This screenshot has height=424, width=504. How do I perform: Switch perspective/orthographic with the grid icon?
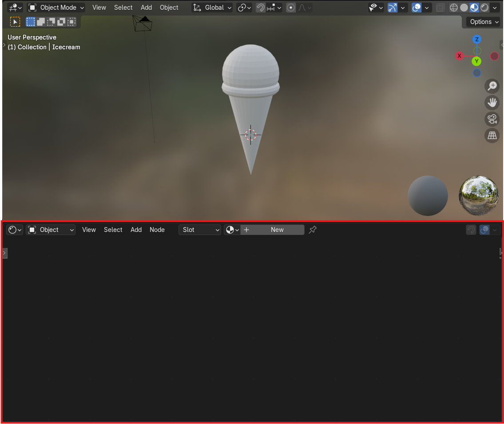pos(492,136)
